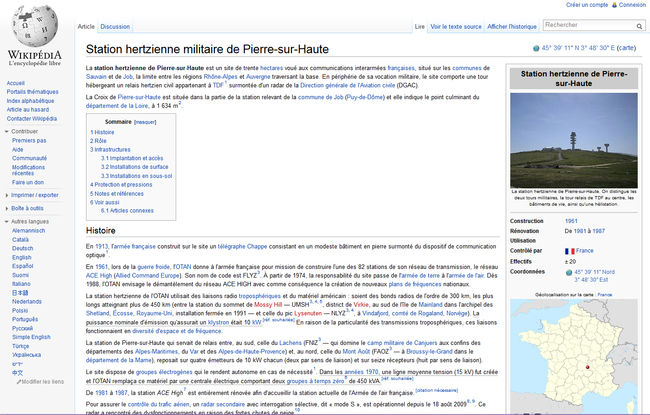Expand the Imprimer / exporter section
The height and width of the screenshot is (415, 650).
coord(7,195)
